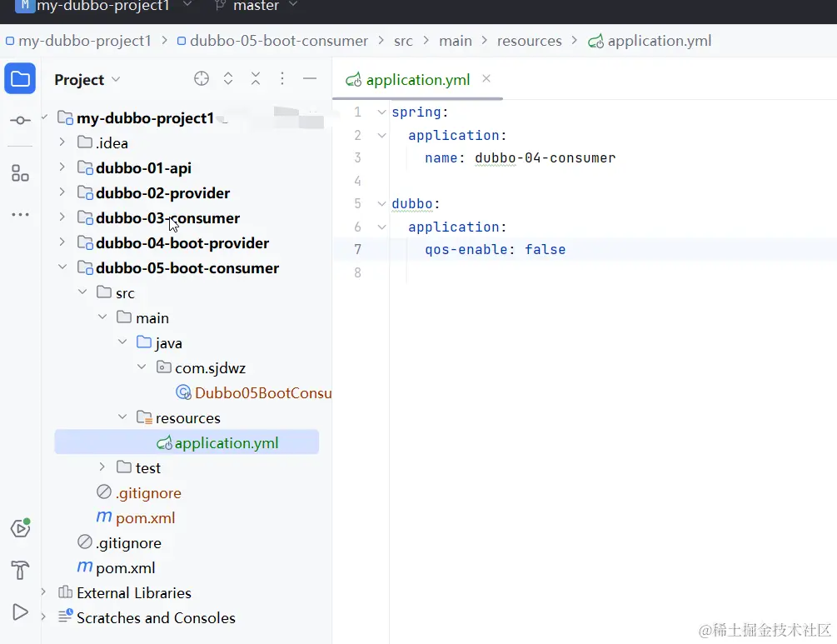Collapse the src folder
This screenshot has width=837, height=644.
tap(82, 292)
